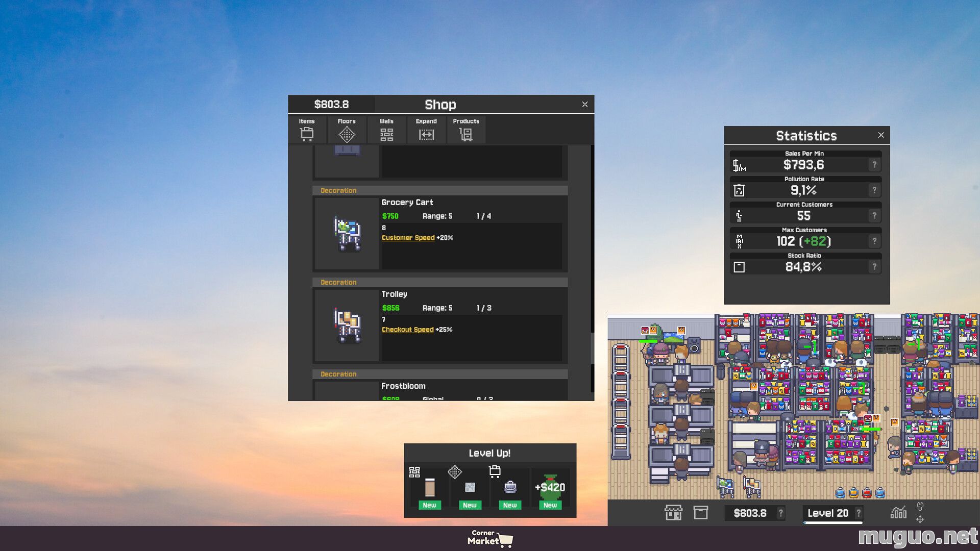Click the Stock Ratio box icon

click(739, 267)
